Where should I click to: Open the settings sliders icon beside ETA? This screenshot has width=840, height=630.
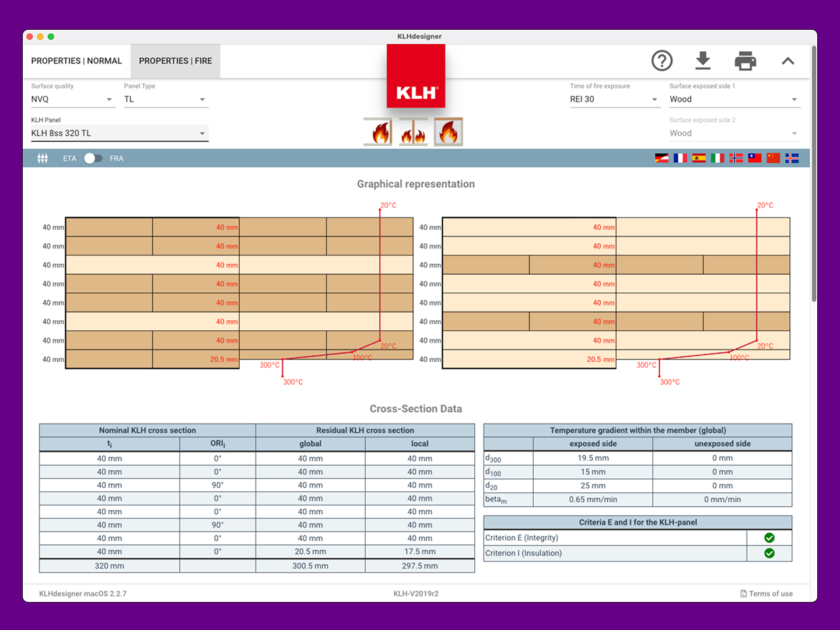(x=43, y=158)
